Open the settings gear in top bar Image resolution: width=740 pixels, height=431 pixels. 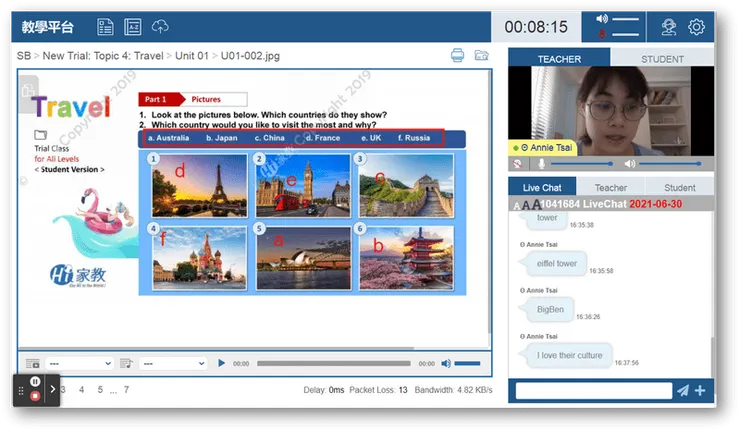tap(696, 27)
